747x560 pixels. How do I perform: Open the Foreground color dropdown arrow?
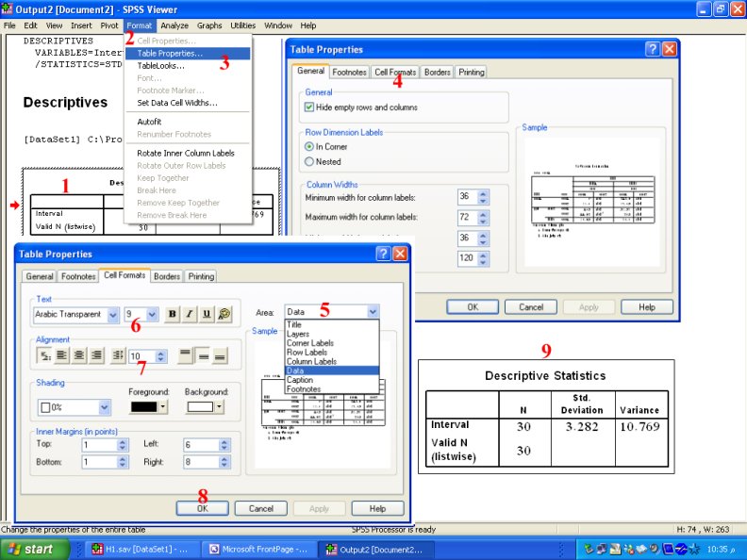point(163,406)
